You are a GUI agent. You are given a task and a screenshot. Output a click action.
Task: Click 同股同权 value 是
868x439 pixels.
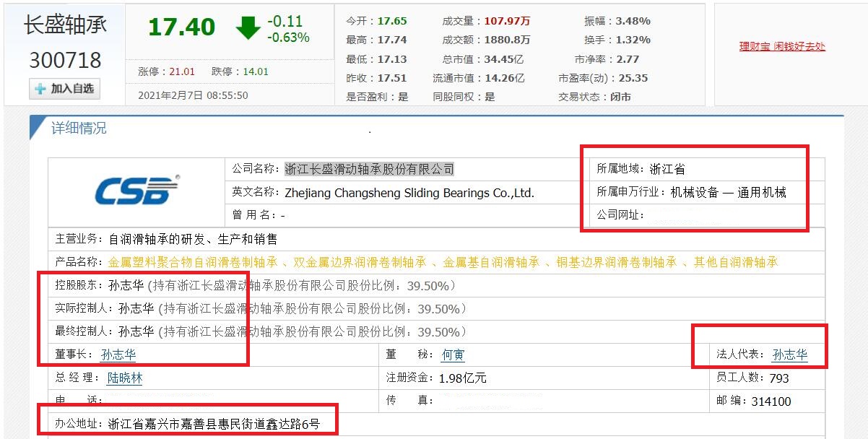pyautogui.click(x=490, y=97)
